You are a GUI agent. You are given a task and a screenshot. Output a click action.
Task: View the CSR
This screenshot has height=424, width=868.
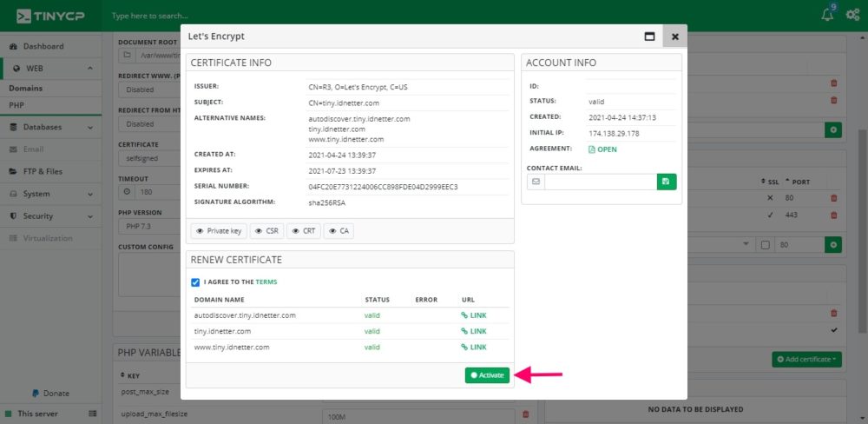click(x=266, y=231)
